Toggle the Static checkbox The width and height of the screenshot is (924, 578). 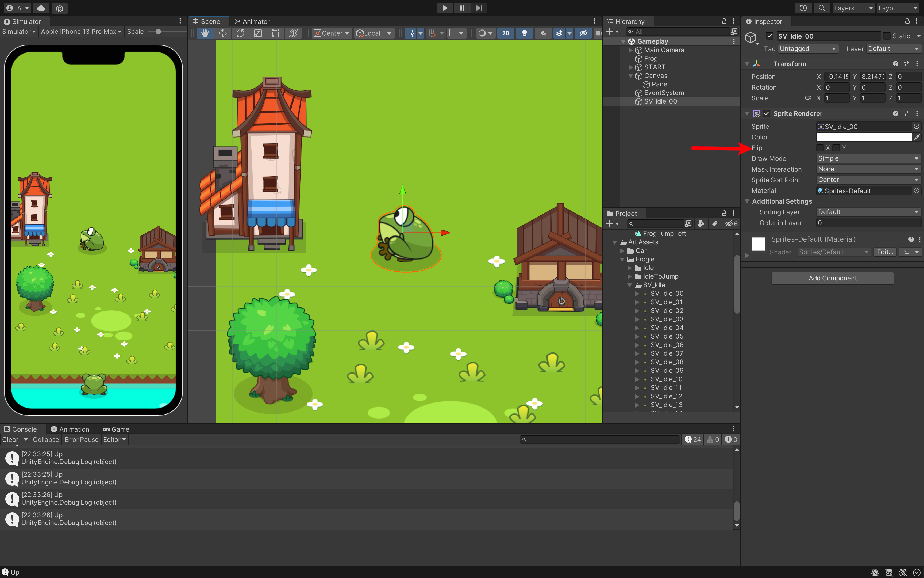click(x=887, y=36)
